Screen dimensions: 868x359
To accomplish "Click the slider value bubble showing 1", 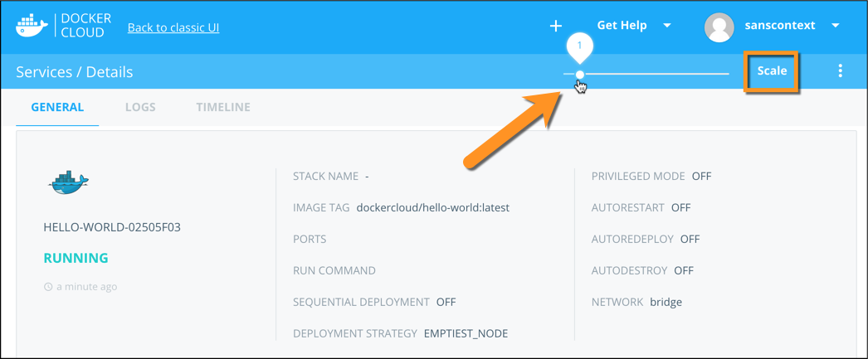I will click(x=579, y=46).
